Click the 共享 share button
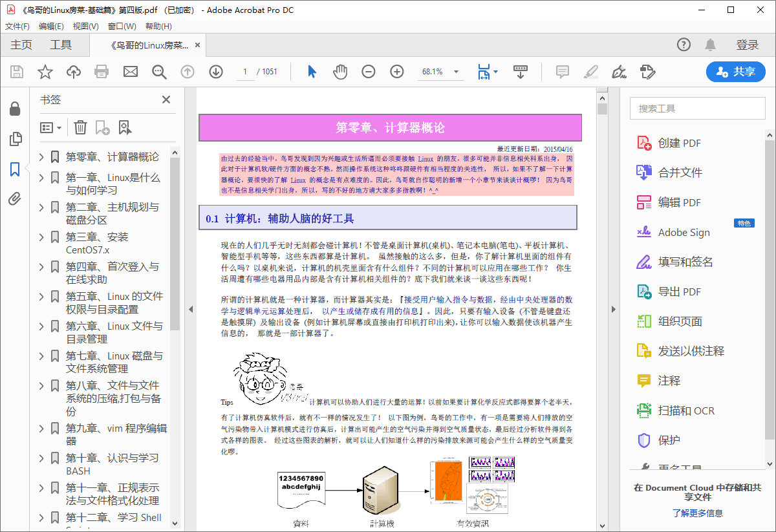The image size is (776, 532). pyautogui.click(x=736, y=72)
